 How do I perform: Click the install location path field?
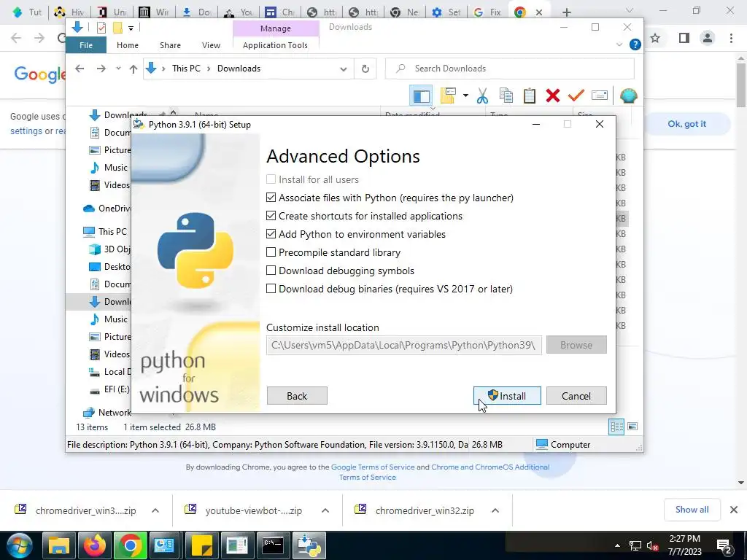pyautogui.click(x=403, y=345)
